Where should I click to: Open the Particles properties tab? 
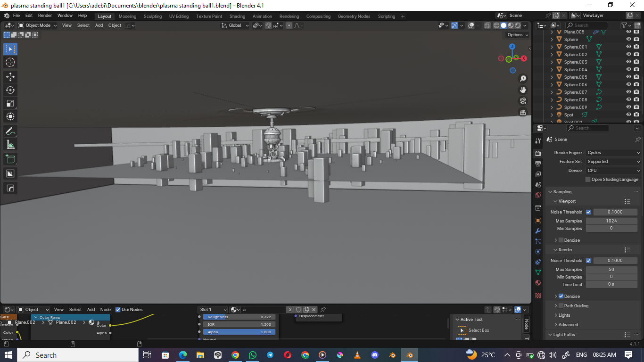click(x=538, y=241)
